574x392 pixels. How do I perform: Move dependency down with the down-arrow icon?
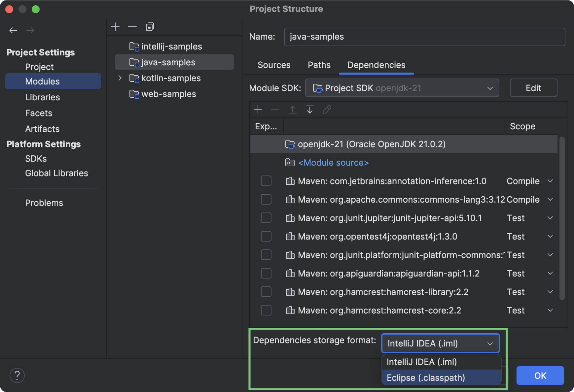pos(309,109)
